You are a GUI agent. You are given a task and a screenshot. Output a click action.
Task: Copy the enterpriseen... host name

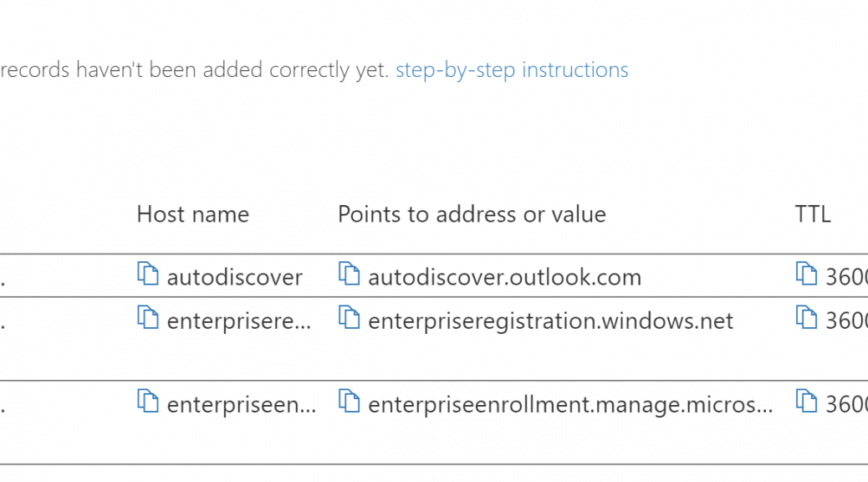point(148,401)
